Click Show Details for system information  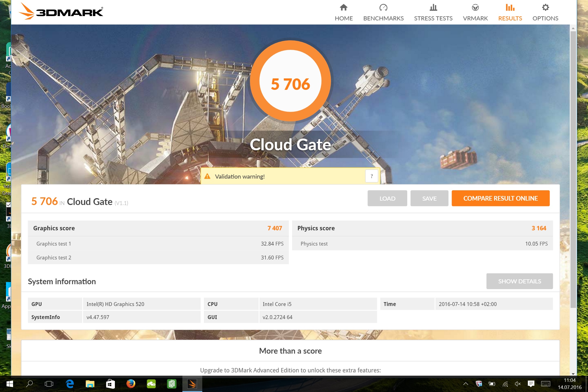pos(519,281)
